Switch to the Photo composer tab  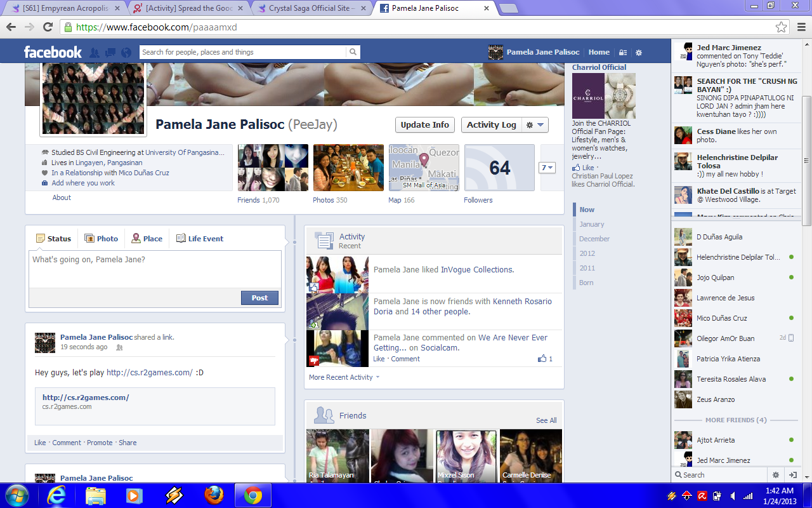[x=101, y=239]
